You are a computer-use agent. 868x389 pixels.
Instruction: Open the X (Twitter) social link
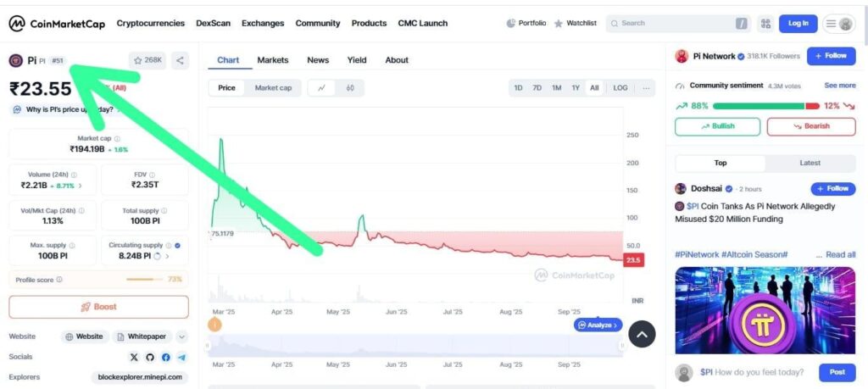click(134, 358)
